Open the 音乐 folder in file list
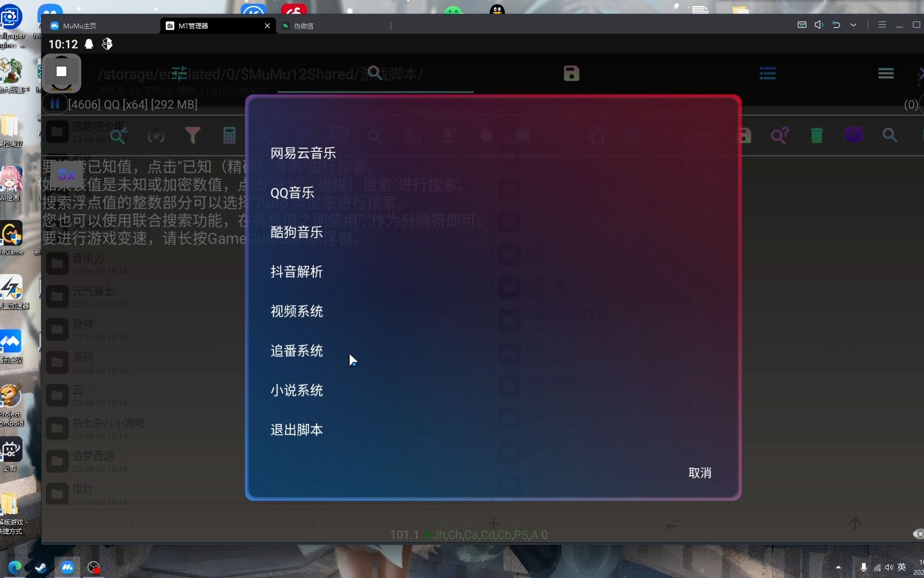This screenshot has width=924, height=578. pos(144,263)
